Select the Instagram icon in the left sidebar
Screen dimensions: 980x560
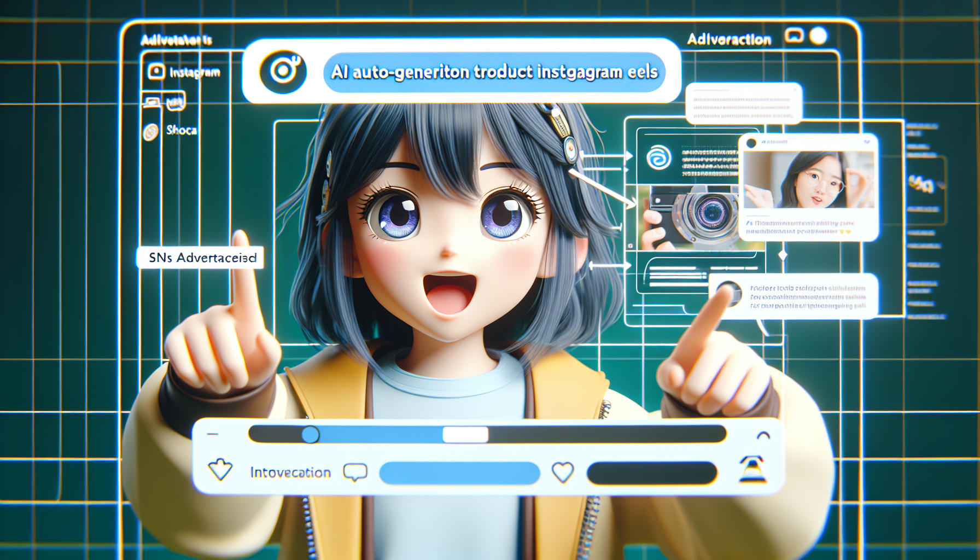pos(155,71)
